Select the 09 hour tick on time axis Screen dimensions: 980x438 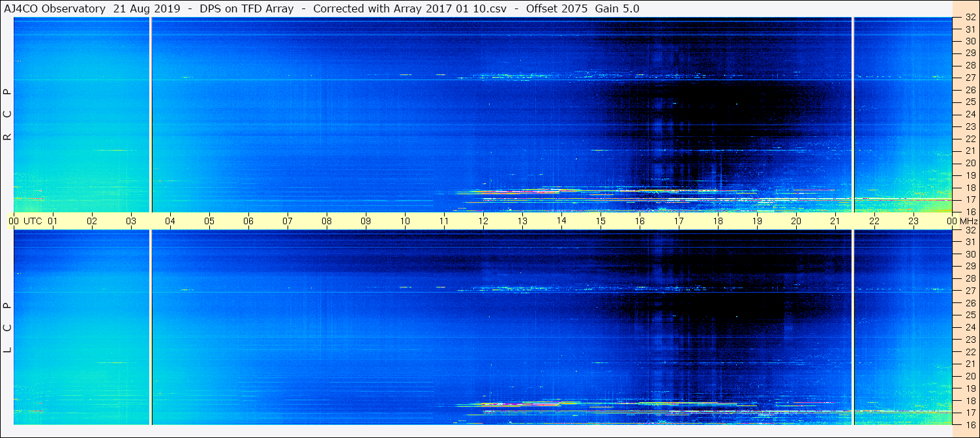[366, 221]
